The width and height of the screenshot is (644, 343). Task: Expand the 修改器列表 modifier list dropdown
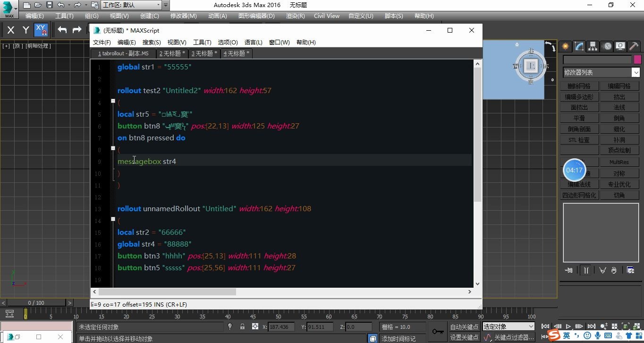[636, 72]
